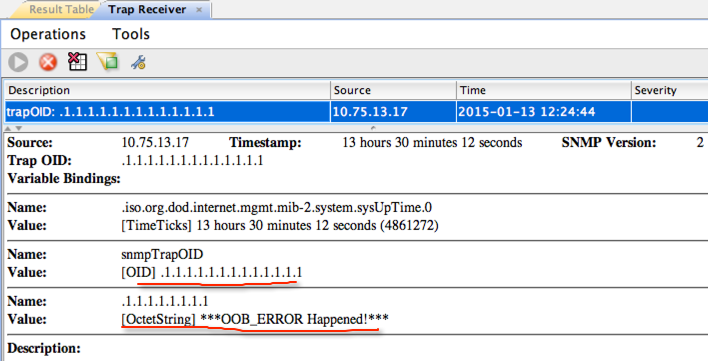Screen dimensions: 708x361
Task: Open the trap filter icon
Action: [107, 61]
